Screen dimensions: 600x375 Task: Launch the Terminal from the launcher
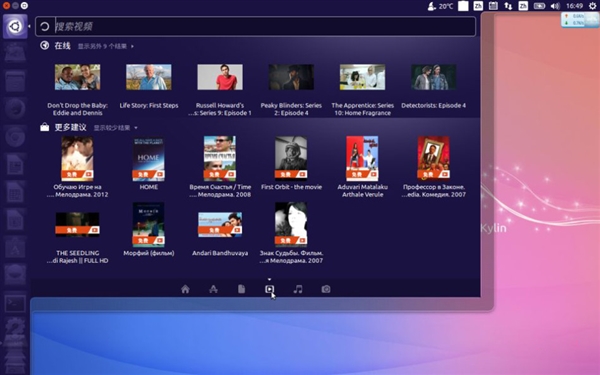15,304
